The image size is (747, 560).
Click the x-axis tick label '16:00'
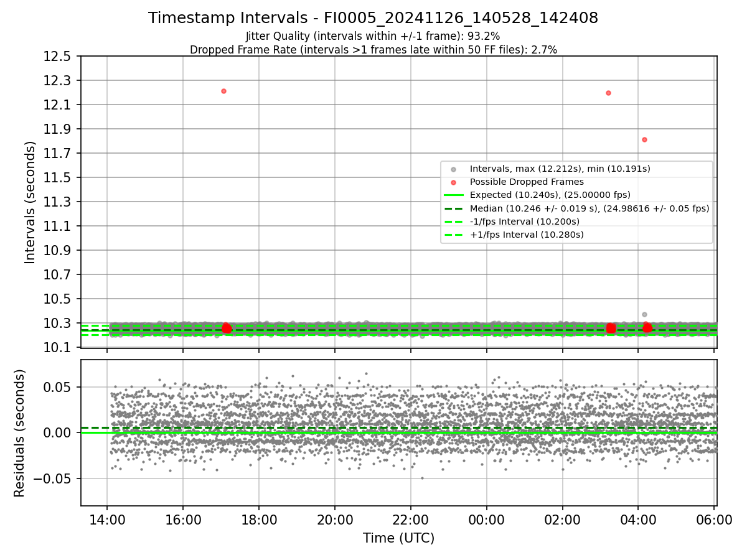183,519
